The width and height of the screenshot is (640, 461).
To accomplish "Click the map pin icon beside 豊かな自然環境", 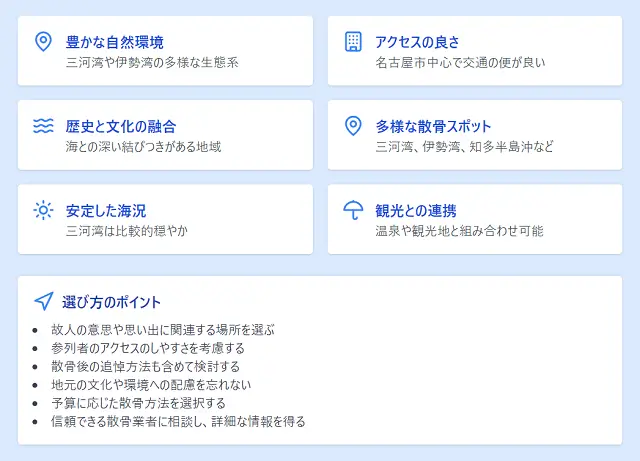I will 43,42.
